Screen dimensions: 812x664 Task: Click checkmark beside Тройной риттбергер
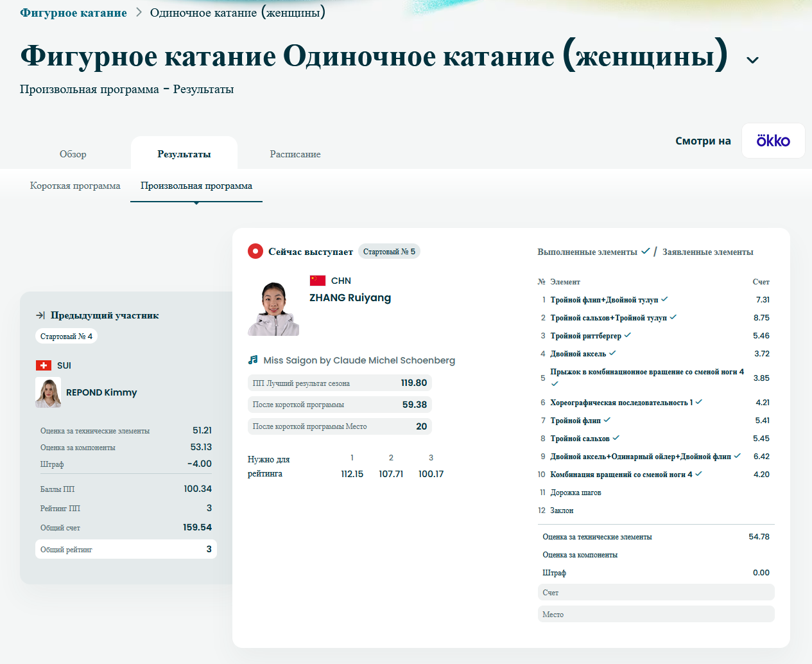tap(628, 335)
